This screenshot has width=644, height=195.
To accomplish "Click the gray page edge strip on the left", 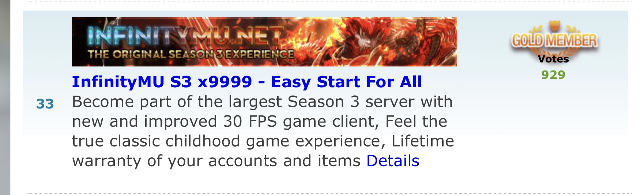I will [5, 97].
